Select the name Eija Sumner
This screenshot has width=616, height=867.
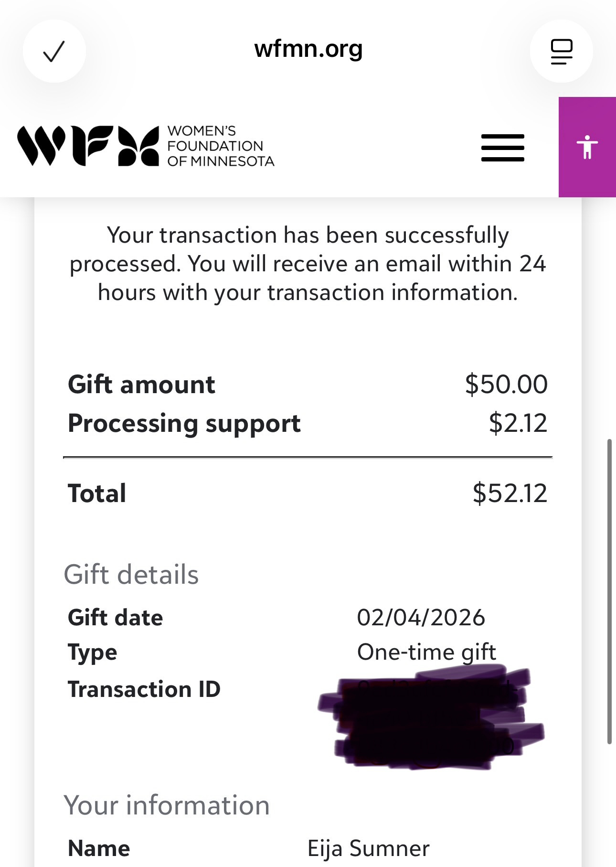tap(368, 848)
